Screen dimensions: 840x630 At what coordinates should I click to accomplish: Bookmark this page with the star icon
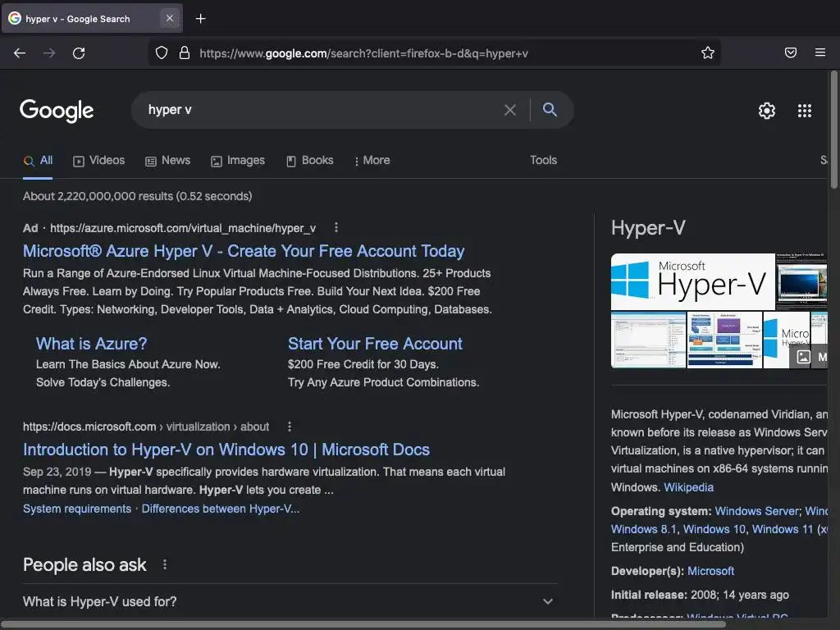(x=708, y=52)
